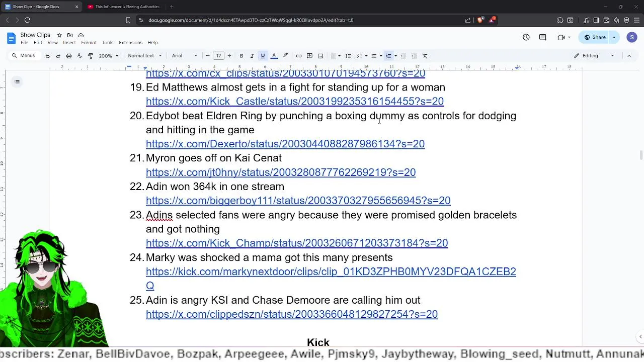The width and height of the screenshot is (644, 362).
Task: Insert image from toolbar icon
Action: coord(320,56)
